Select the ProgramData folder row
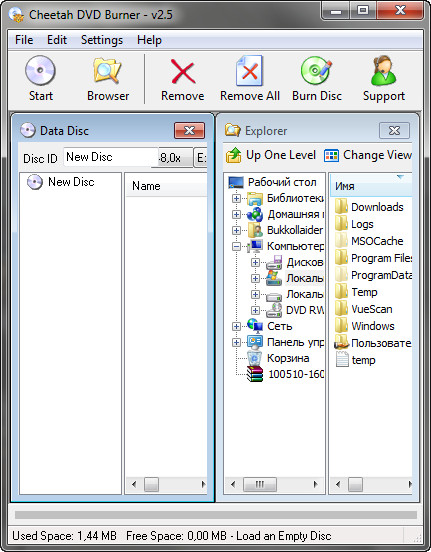 [373, 275]
